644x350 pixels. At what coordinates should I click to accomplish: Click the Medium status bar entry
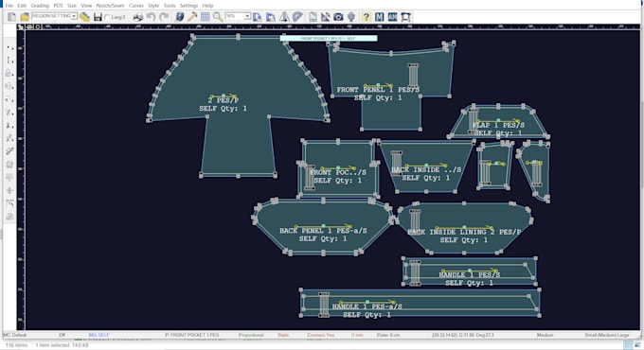[545, 335]
